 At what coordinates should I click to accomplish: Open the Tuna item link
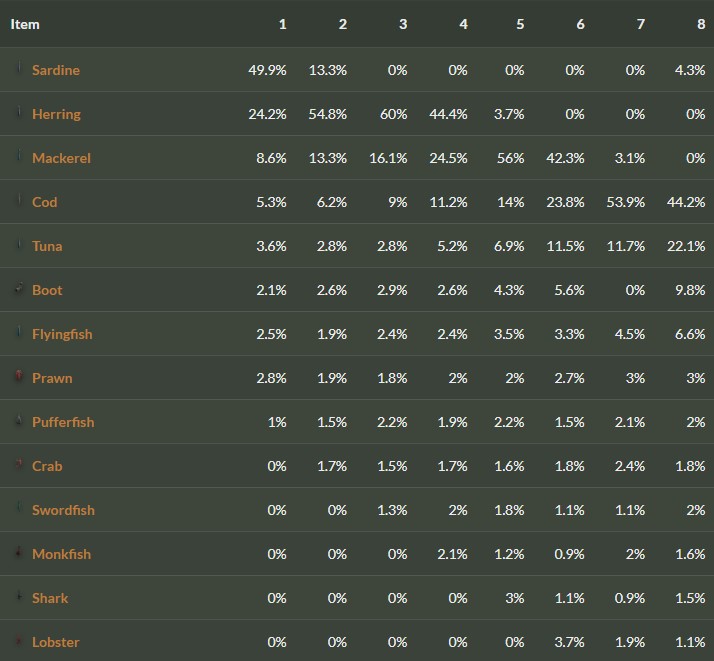(47, 246)
